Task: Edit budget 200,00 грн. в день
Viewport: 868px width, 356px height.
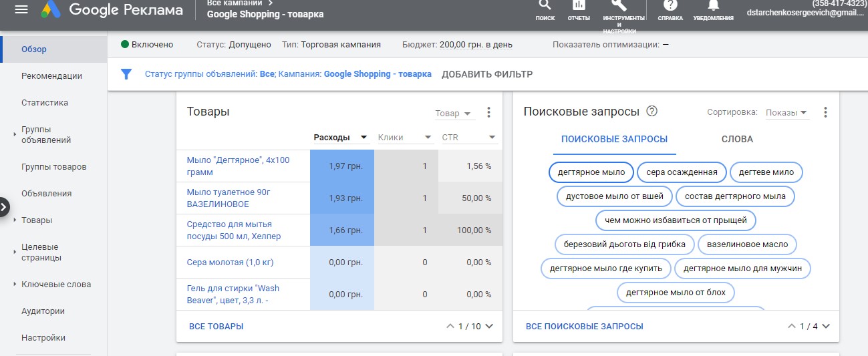Action: pyautogui.click(x=476, y=45)
